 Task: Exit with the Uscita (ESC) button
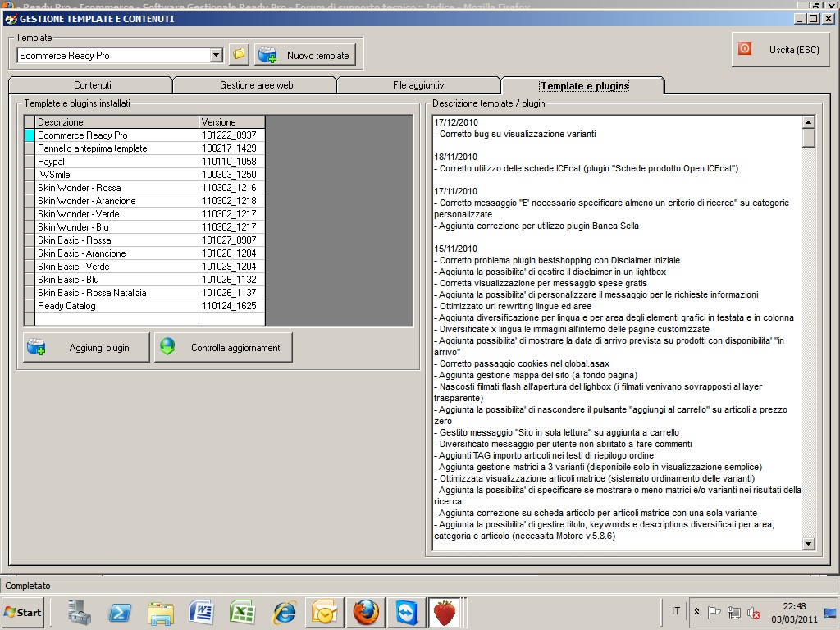click(x=780, y=50)
